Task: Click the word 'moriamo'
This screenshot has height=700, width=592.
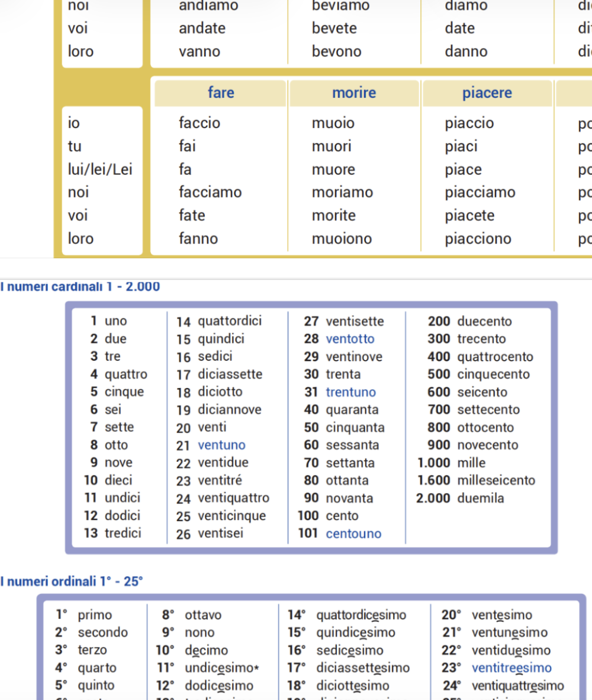Action: (x=342, y=192)
